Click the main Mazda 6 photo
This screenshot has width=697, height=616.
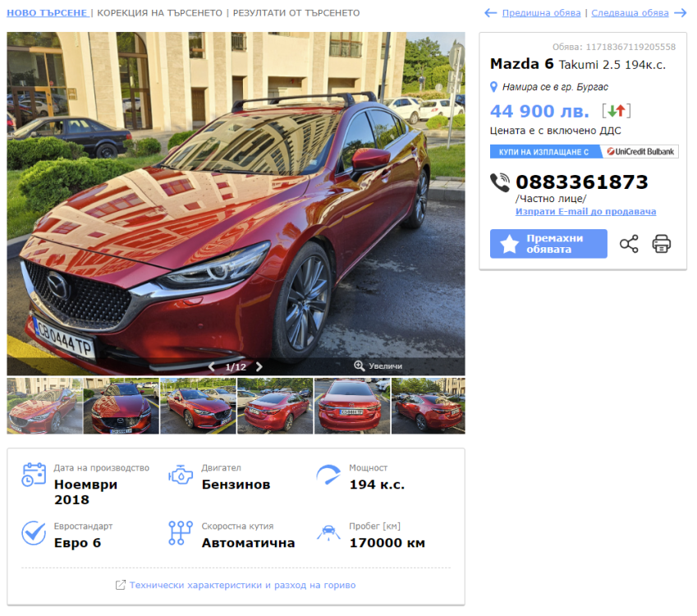(236, 197)
